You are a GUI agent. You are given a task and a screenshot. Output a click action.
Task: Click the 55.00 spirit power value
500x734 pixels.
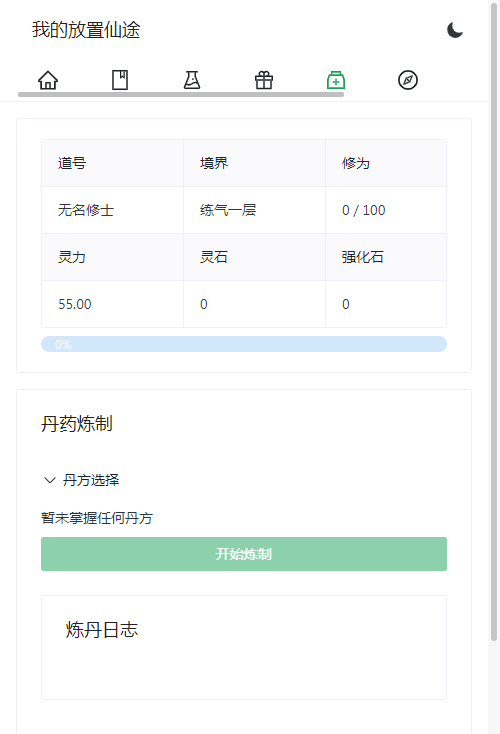click(x=75, y=304)
